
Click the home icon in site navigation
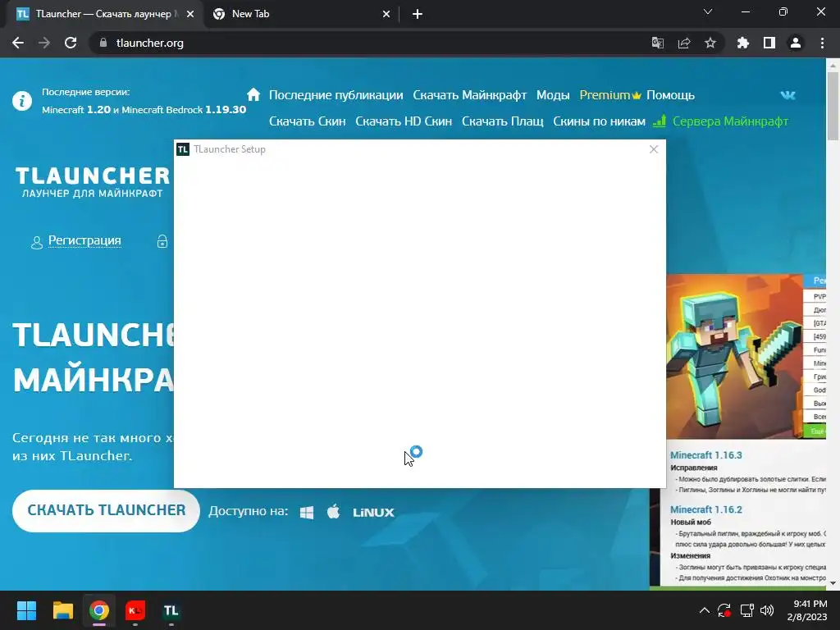253,95
